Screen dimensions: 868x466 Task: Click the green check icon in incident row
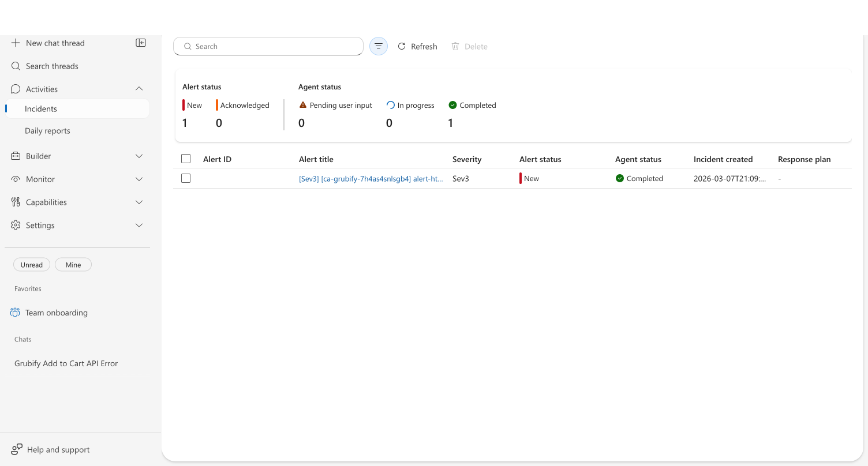tap(620, 178)
